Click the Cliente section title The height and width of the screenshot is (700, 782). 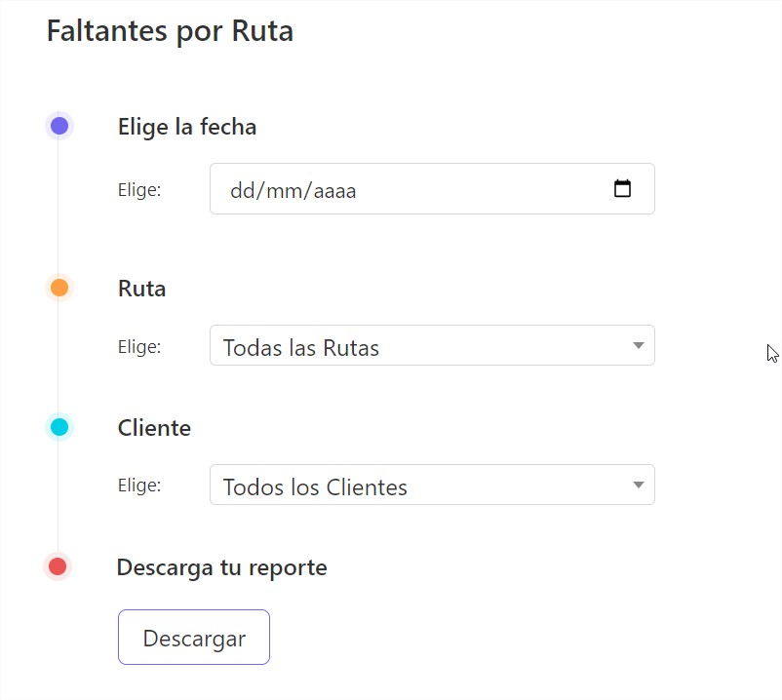154,427
